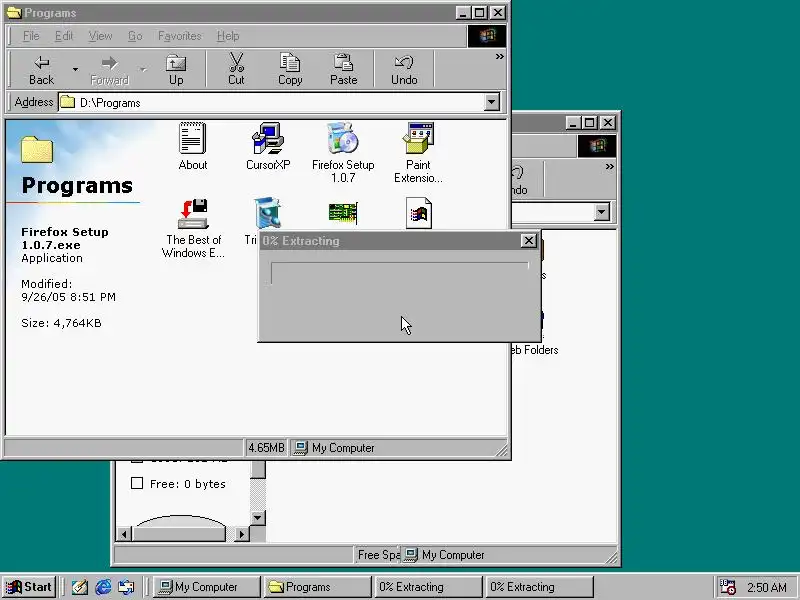Select the partially hidden Tri... program icon
The image size is (800, 600).
pos(267,213)
